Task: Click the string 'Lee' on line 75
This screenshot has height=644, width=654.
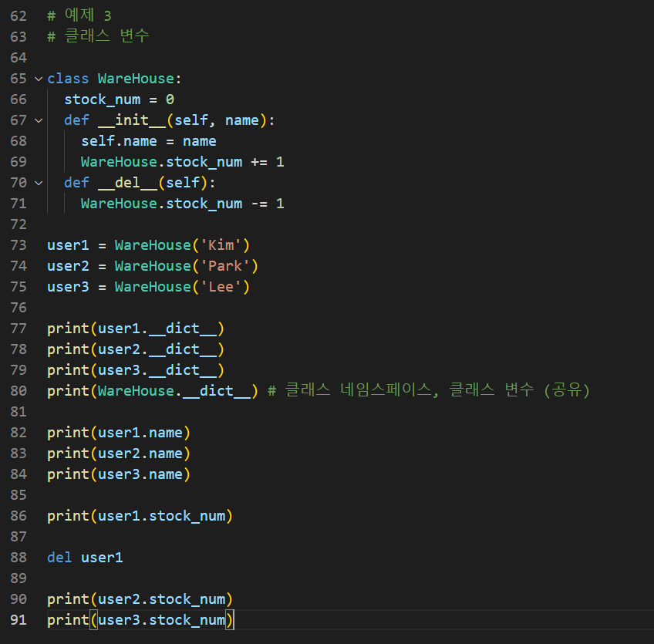Action: click(221, 287)
